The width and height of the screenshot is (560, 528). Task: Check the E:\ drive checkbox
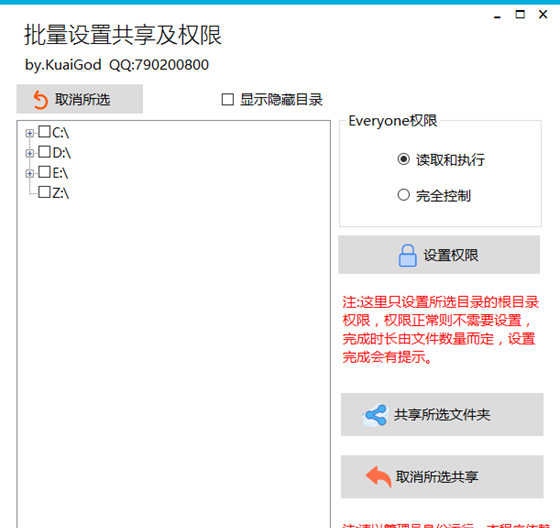pos(44,172)
